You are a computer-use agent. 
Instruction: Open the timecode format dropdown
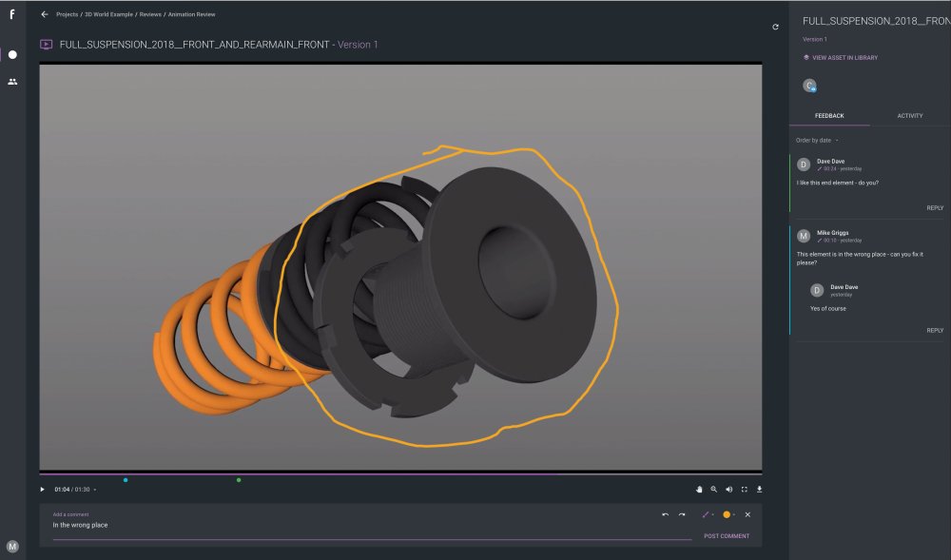pyautogui.click(x=94, y=490)
